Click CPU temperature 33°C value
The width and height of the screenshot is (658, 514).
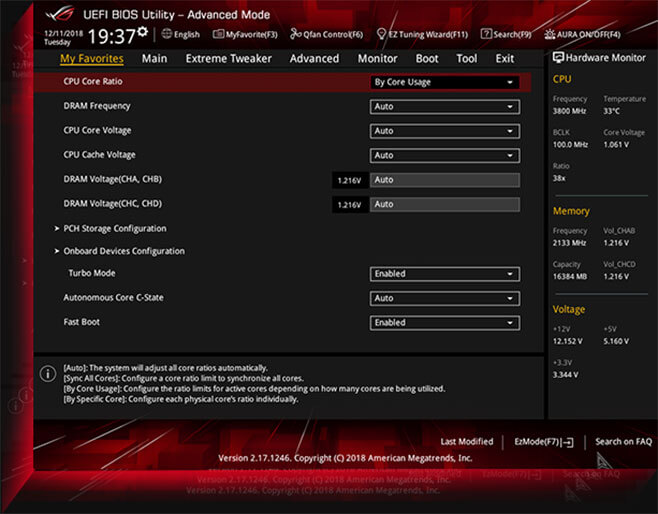point(611,111)
